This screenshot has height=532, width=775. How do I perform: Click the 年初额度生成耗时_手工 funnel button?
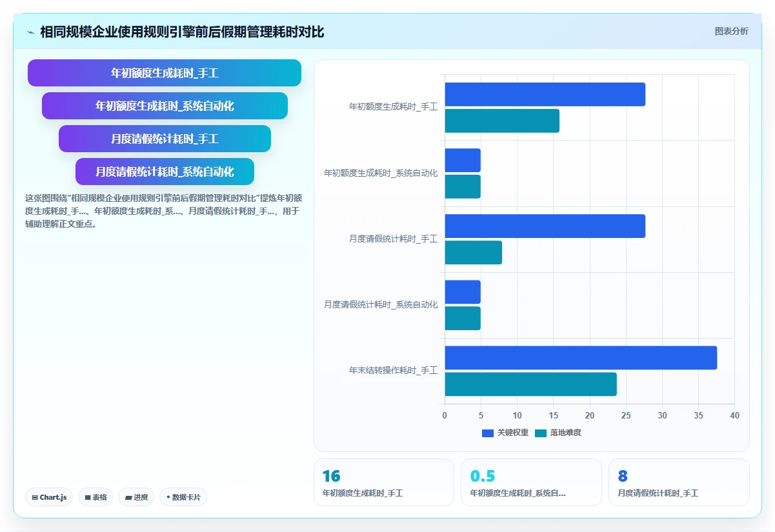165,73
